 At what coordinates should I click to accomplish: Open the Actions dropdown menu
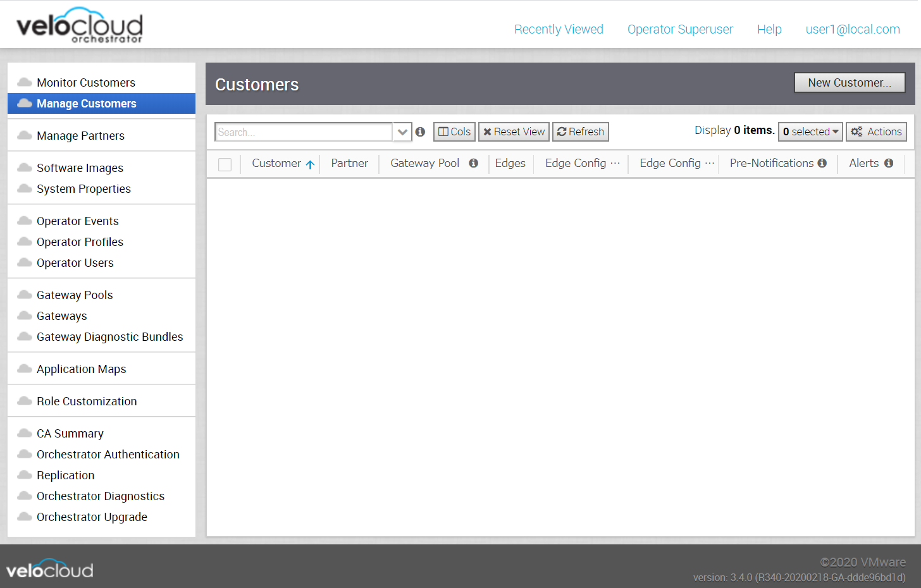point(876,132)
